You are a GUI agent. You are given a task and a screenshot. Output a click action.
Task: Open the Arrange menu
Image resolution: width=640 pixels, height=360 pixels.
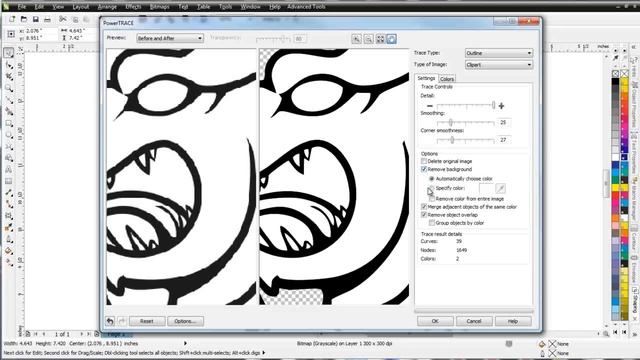[x=107, y=7]
